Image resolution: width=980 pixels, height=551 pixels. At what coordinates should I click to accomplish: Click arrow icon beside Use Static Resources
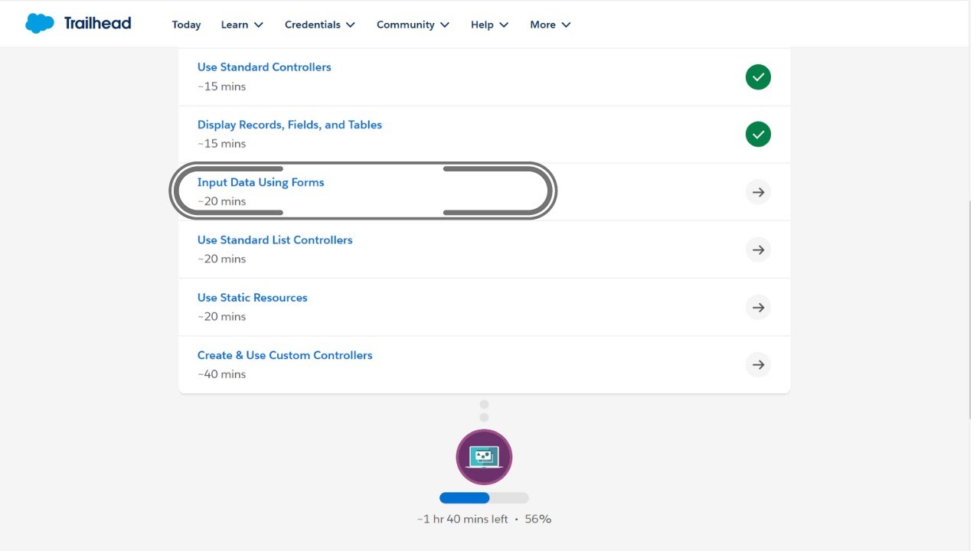758,308
